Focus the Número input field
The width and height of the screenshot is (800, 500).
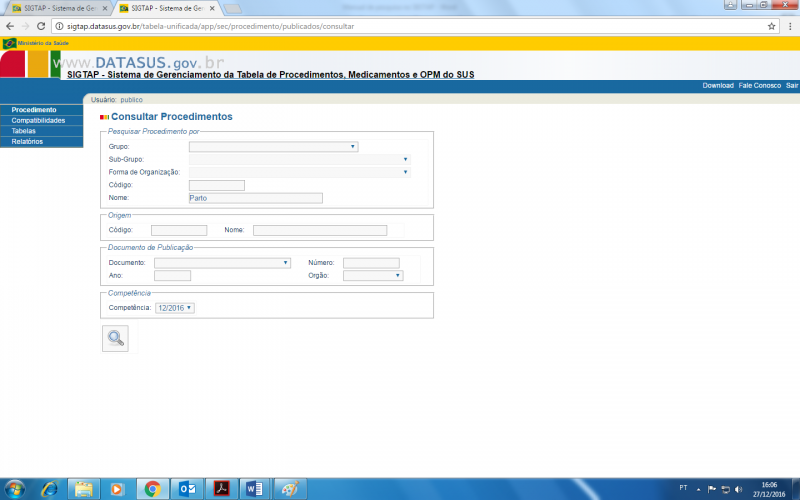[371, 263]
